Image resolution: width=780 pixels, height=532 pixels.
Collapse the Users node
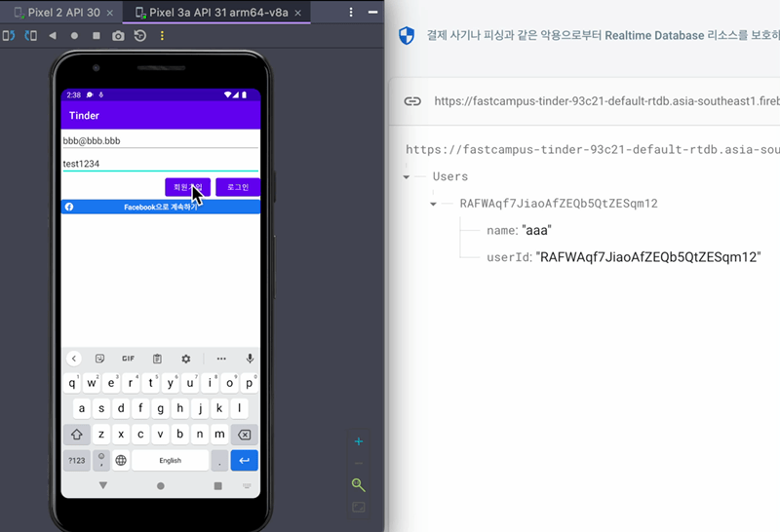click(407, 177)
